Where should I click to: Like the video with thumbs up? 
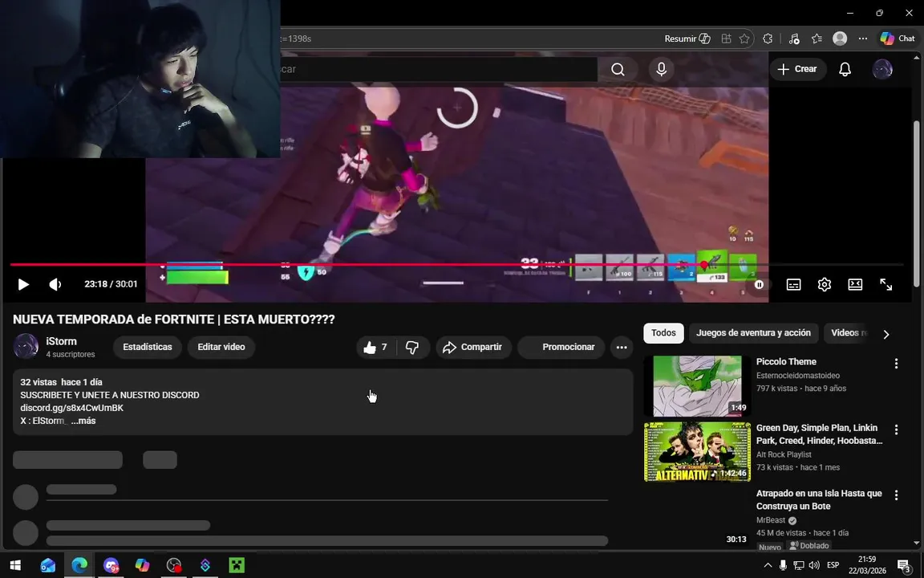click(375, 348)
